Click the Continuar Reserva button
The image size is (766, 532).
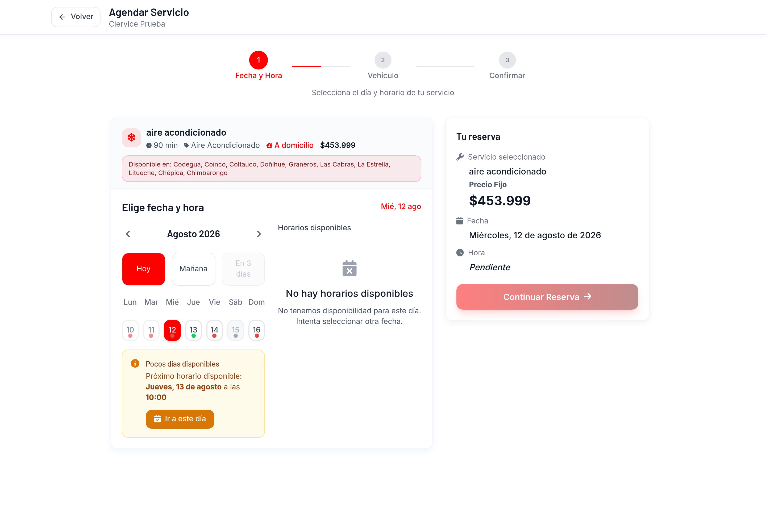pos(547,297)
